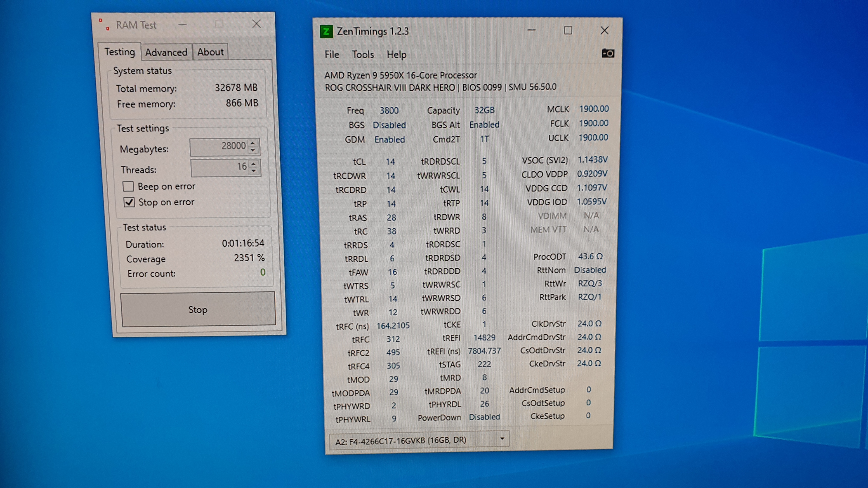Click the FCLK value 1900.00

point(593,123)
